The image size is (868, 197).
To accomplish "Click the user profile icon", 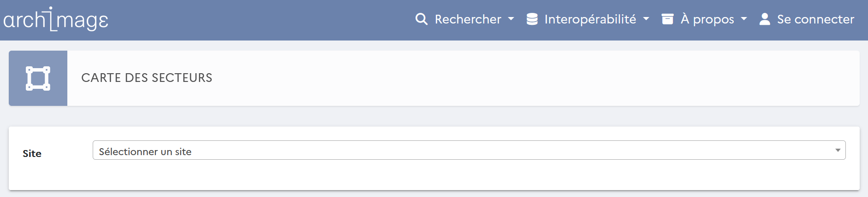I will (x=765, y=19).
